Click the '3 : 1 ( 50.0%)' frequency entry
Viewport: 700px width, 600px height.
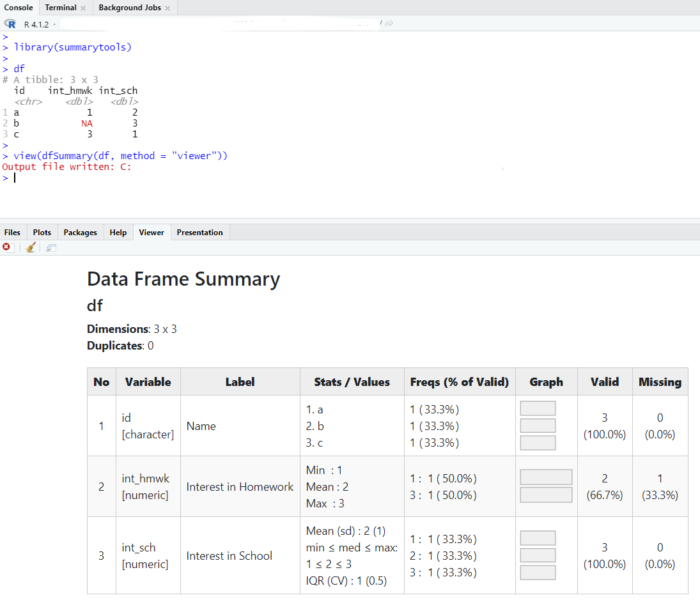[443, 495]
